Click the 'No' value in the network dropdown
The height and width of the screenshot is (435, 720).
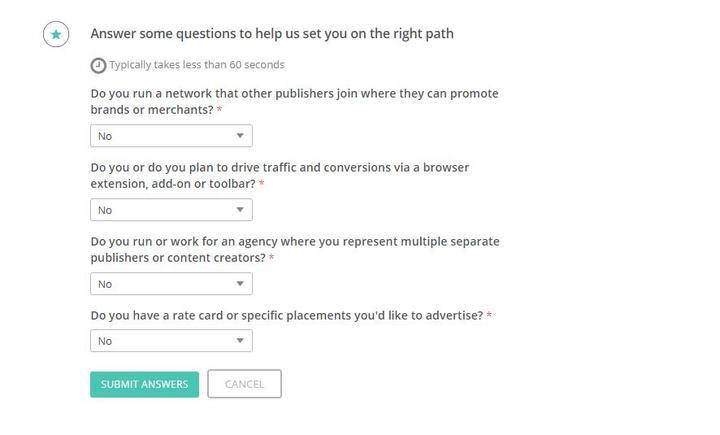tap(105, 136)
